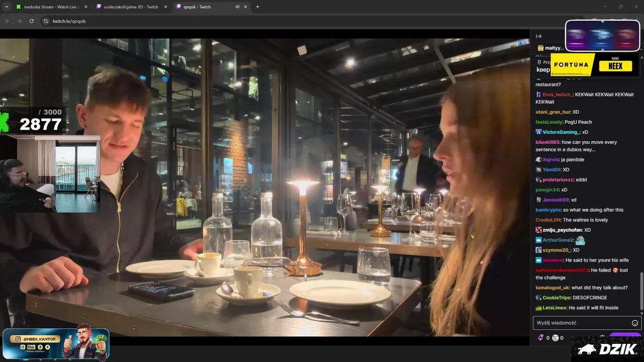Click the webcam overlay thumbnail
The width and height of the screenshot is (644, 362).
(50, 173)
